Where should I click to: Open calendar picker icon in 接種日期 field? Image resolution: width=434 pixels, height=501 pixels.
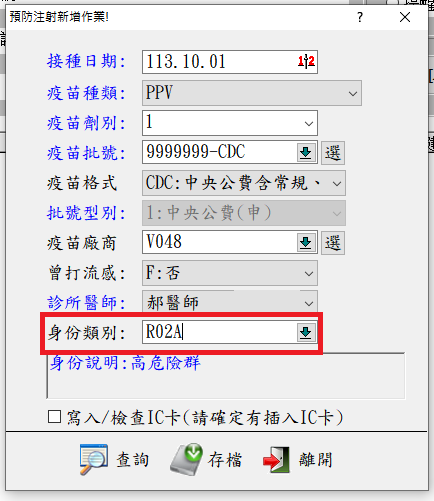306,62
